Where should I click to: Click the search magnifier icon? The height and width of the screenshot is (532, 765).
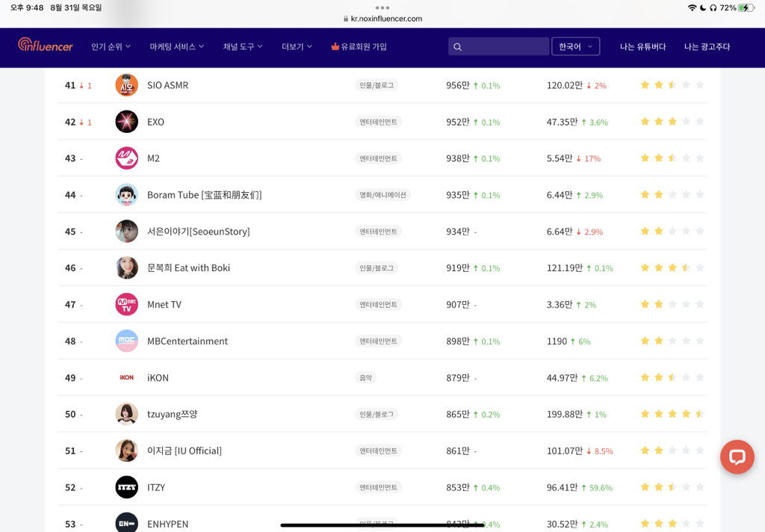point(457,47)
